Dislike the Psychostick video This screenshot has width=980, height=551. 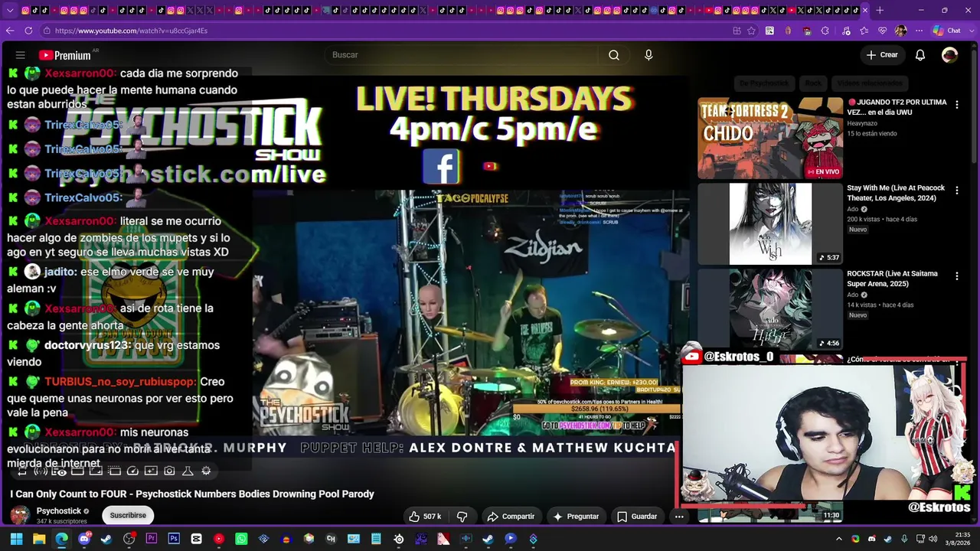tap(462, 517)
